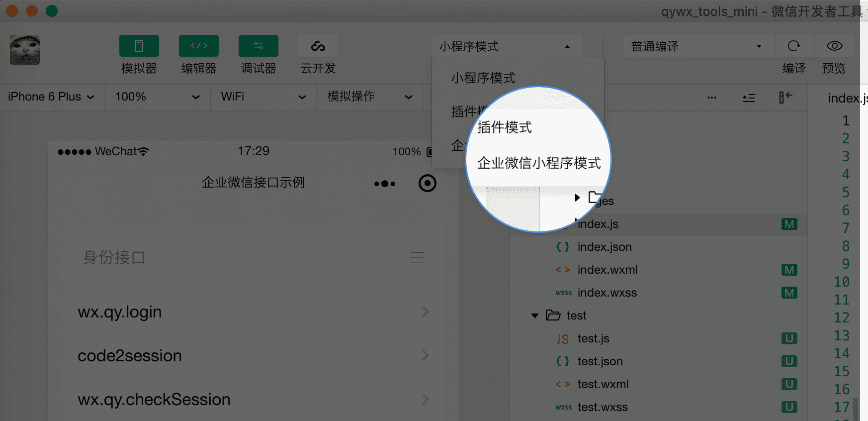Screen dimensions: 868x421
Task: Toggle the 编辑器 editor panel icon
Action: tap(199, 46)
